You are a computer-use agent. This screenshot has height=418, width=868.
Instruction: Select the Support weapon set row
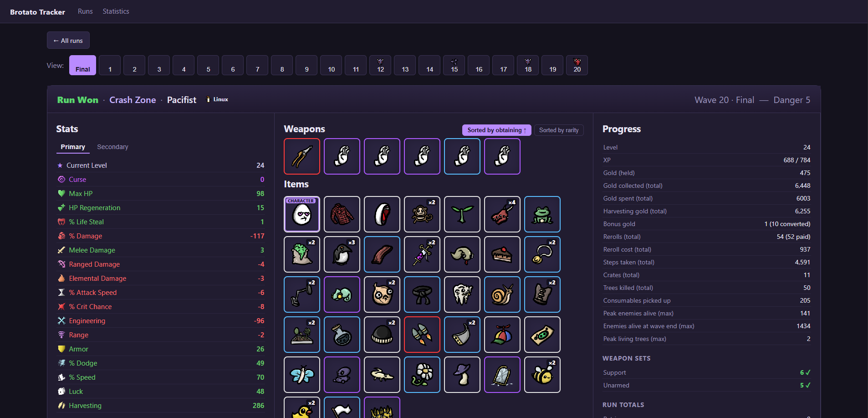tap(707, 372)
